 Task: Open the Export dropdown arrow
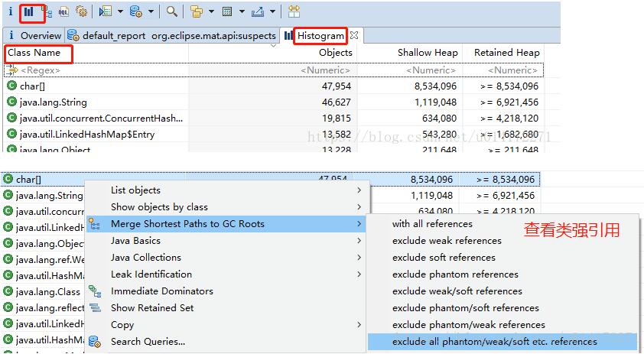point(273,11)
